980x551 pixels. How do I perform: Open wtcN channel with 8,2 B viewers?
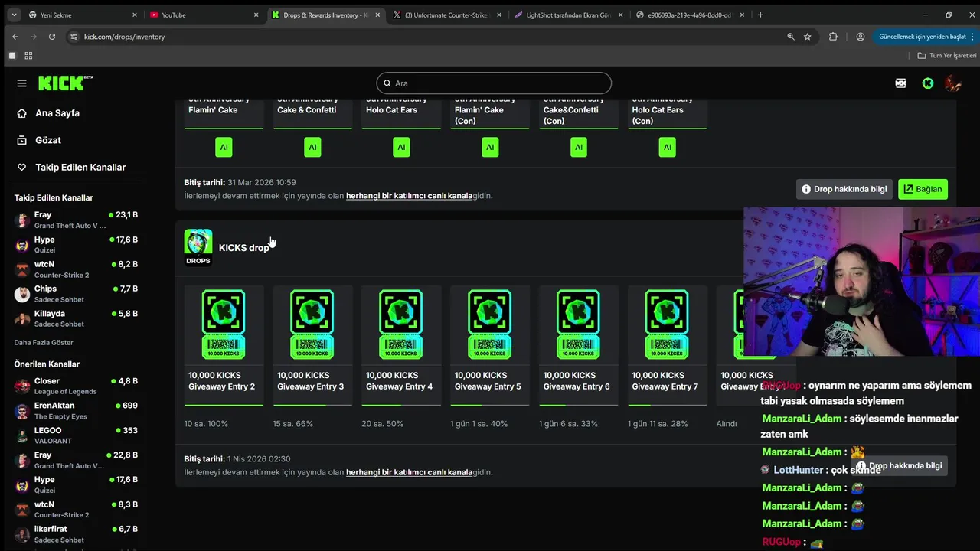(77, 269)
